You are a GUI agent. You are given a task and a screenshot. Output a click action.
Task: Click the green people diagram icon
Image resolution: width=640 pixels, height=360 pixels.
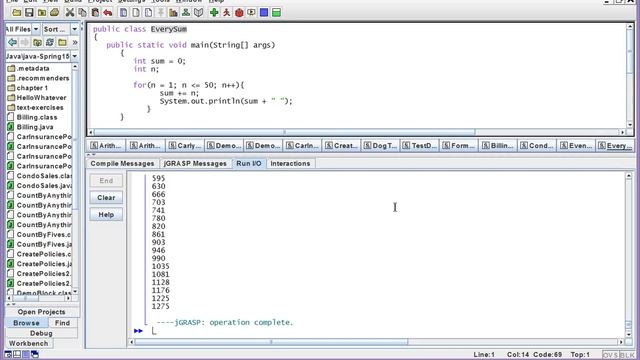point(186,13)
